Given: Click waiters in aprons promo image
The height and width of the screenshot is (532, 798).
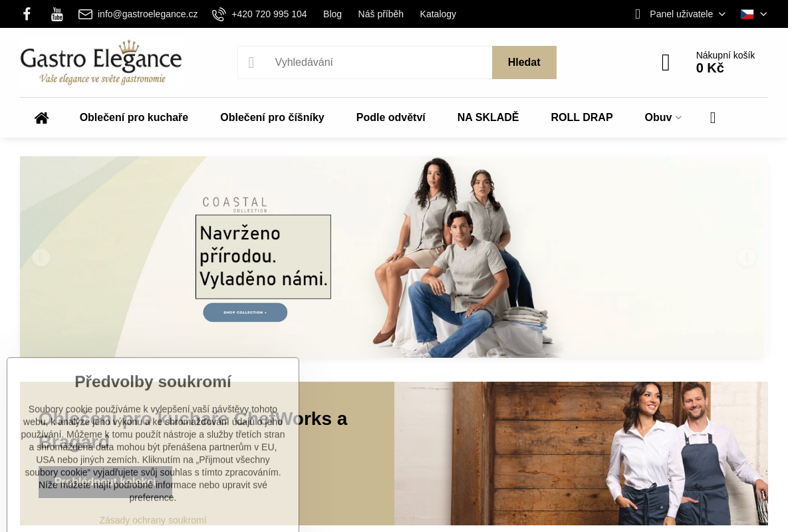Looking at the screenshot, I should click(x=581, y=454).
